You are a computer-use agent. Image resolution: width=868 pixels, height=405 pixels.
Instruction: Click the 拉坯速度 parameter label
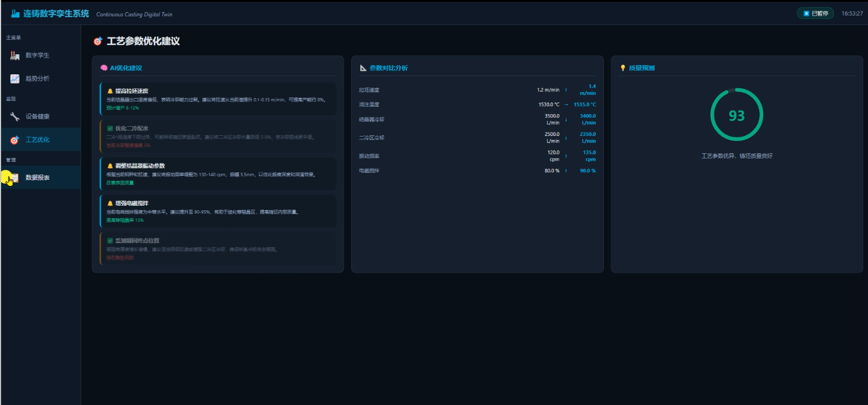pos(369,90)
